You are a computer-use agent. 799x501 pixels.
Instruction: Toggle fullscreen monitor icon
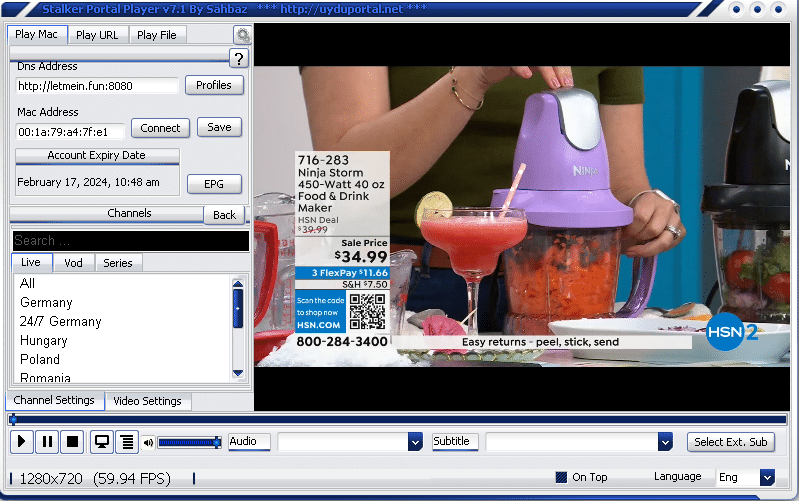click(101, 442)
